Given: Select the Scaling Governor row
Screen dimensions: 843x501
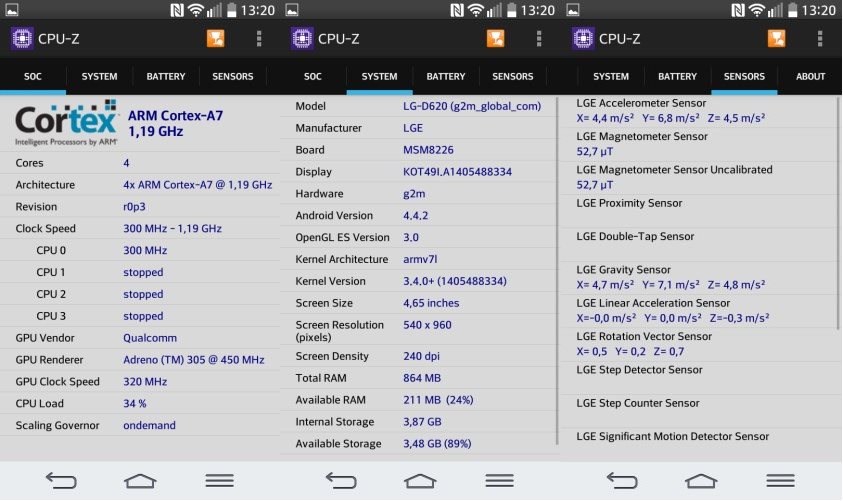Looking at the screenshot, I should point(140,426).
